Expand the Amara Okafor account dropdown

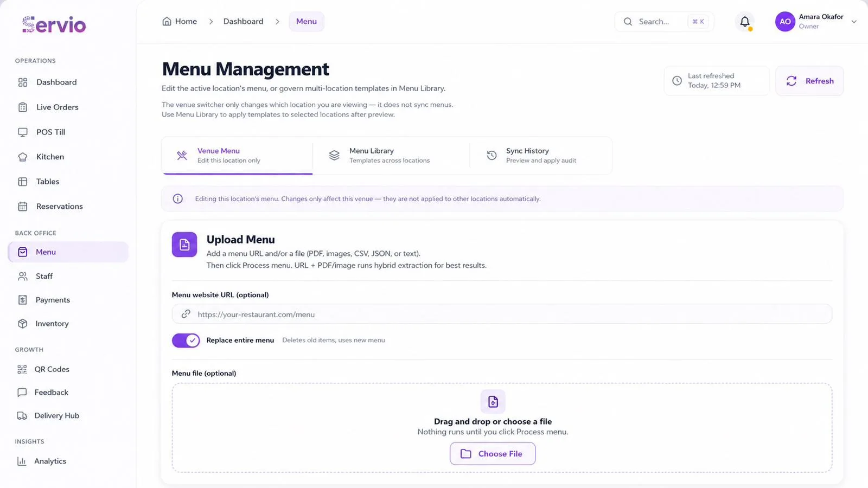tap(854, 22)
